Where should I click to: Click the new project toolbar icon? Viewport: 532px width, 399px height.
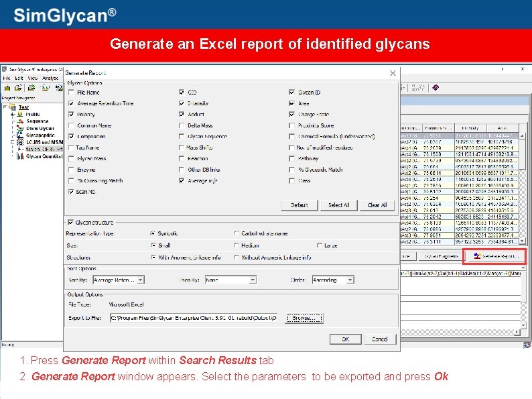[x=7, y=88]
